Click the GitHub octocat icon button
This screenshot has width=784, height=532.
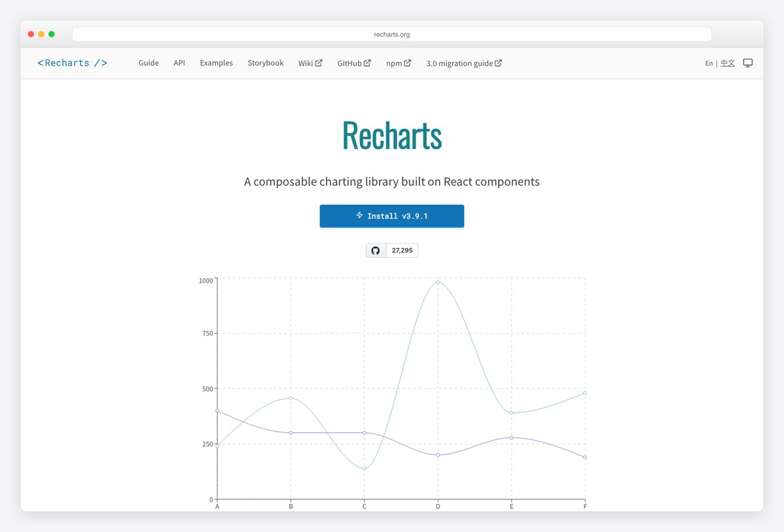tap(376, 251)
